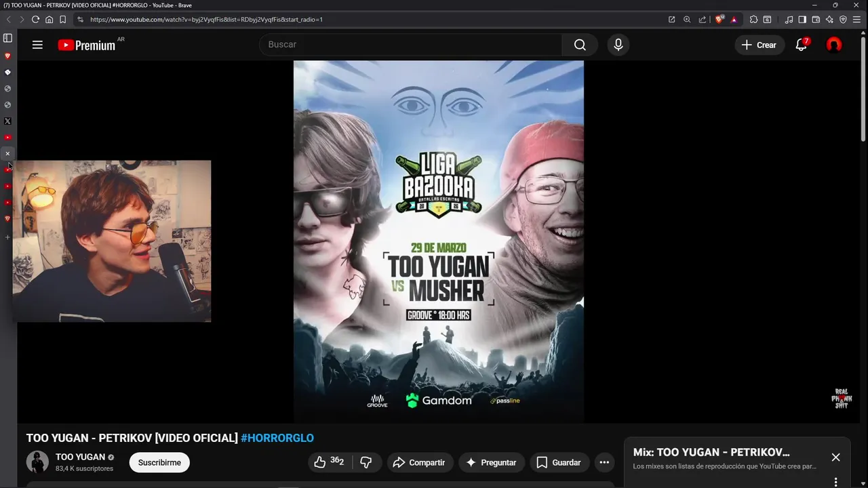Go to the browser home page

(x=49, y=20)
